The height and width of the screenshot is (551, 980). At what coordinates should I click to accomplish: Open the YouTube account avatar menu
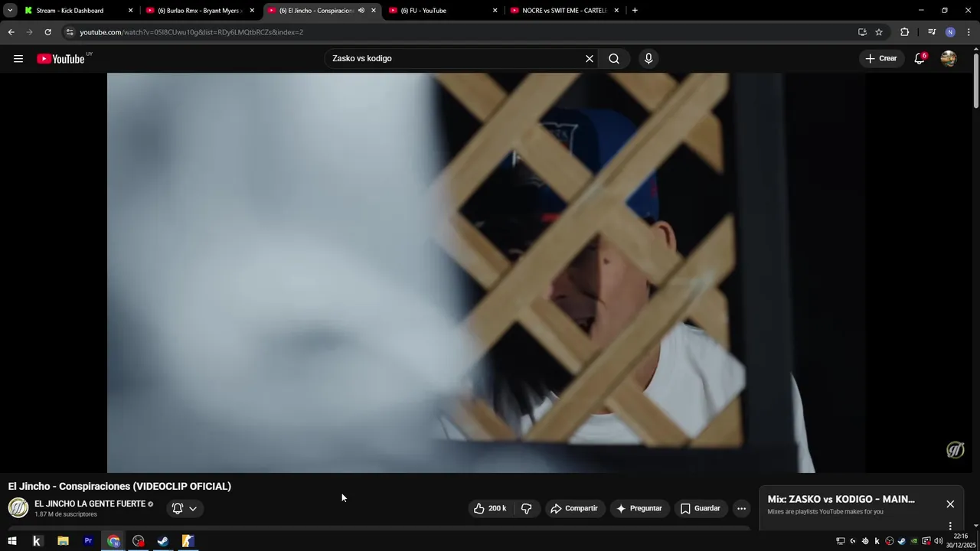(949, 59)
